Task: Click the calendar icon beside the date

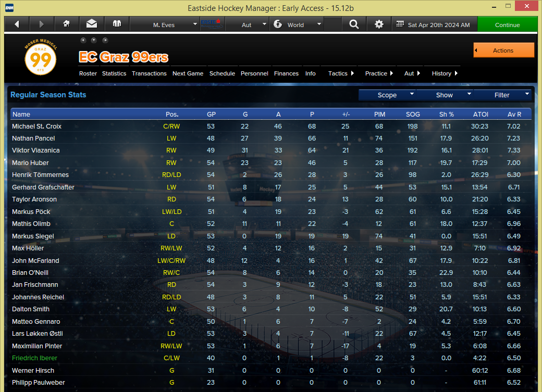Action: tap(400, 24)
